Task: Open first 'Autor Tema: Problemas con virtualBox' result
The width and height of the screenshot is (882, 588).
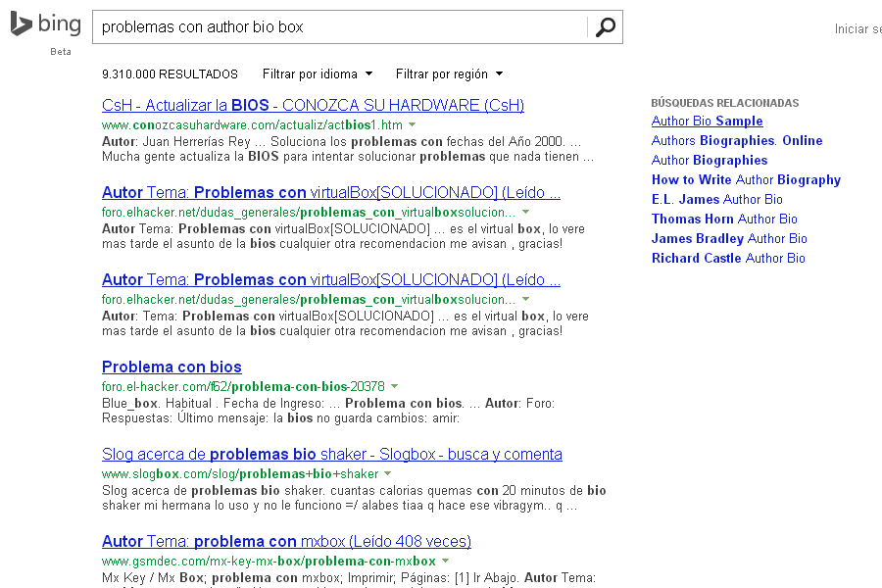Action: coord(331,192)
